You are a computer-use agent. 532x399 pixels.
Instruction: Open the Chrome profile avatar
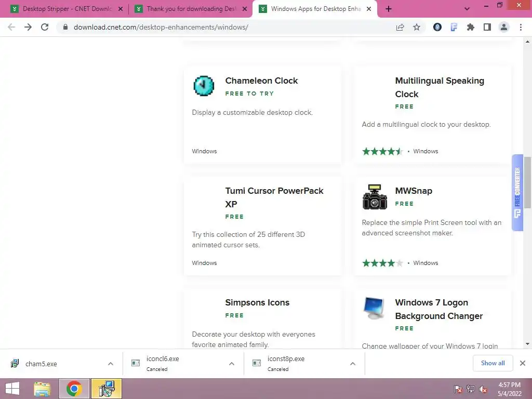pos(504,27)
